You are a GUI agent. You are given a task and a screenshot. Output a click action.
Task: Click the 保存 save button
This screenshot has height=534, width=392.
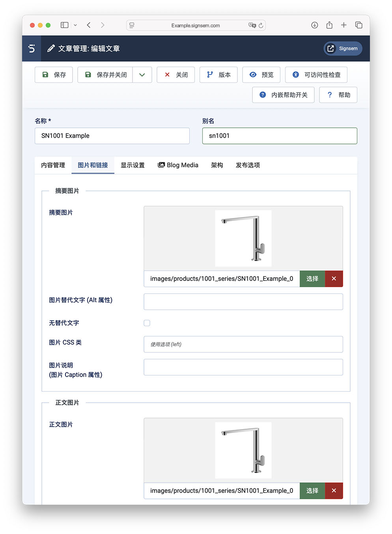coord(54,75)
